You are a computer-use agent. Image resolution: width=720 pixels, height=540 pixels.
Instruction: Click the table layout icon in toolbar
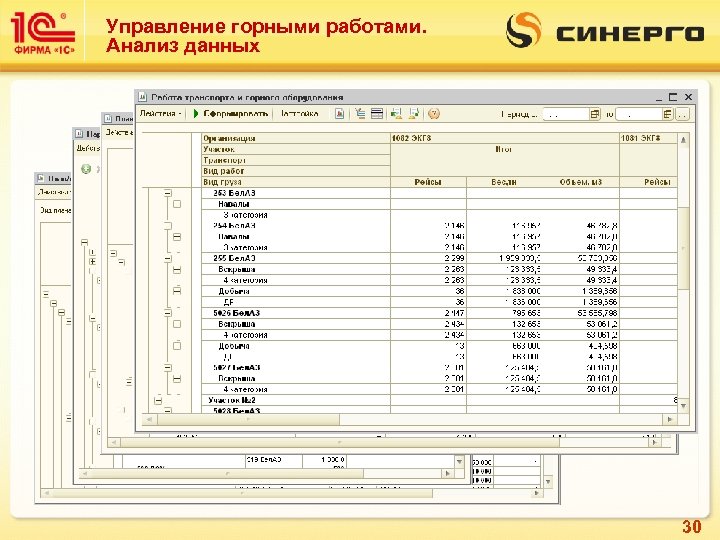(377, 113)
